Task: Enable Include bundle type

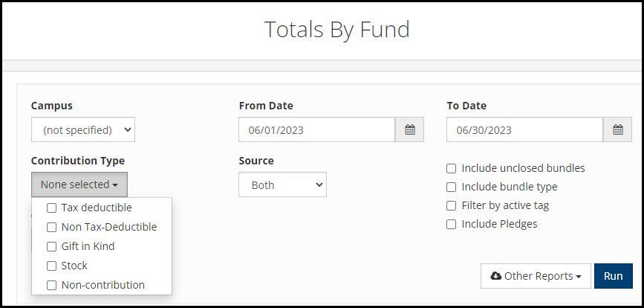Action: pos(452,187)
